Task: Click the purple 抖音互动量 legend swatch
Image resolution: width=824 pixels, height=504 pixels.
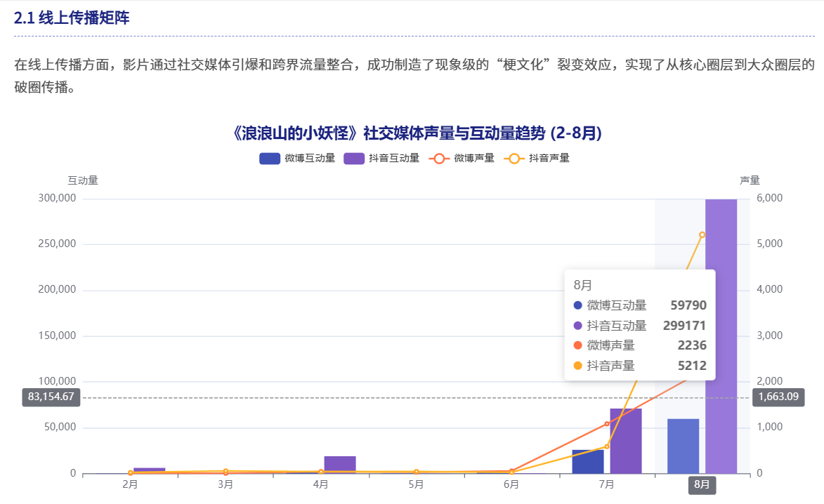Action: 354,158
